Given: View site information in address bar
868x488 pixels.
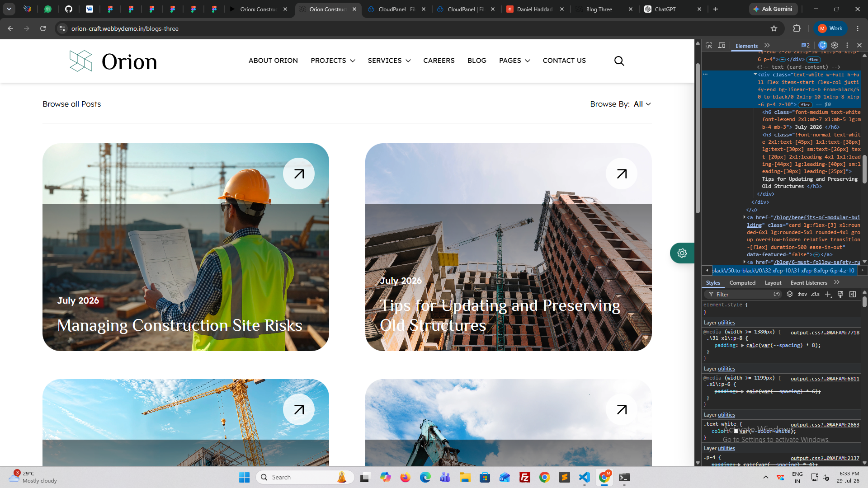Looking at the screenshot, I should click(x=62, y=28).
